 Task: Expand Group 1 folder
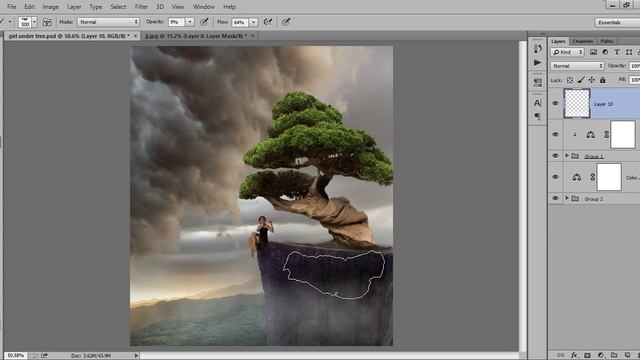(x=567, y=156)
